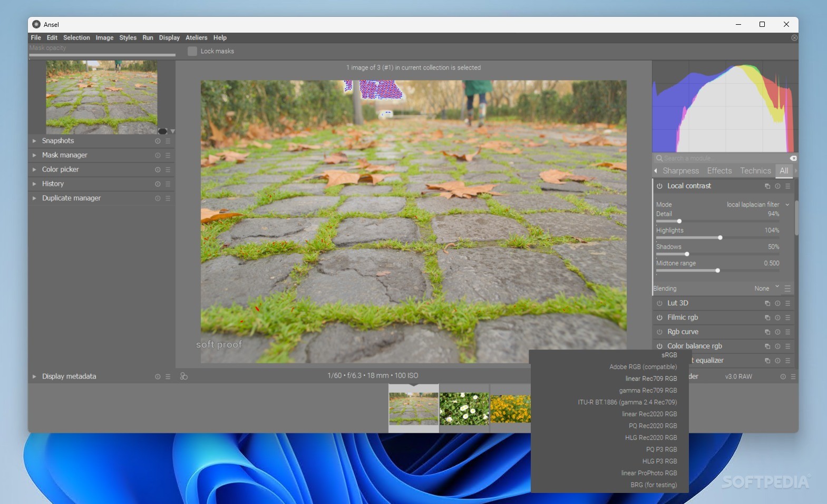Viewport: 827px width, 504px height.
Task: Open presets menu of Color balance rgb
Action: click(x=787, y=346)
